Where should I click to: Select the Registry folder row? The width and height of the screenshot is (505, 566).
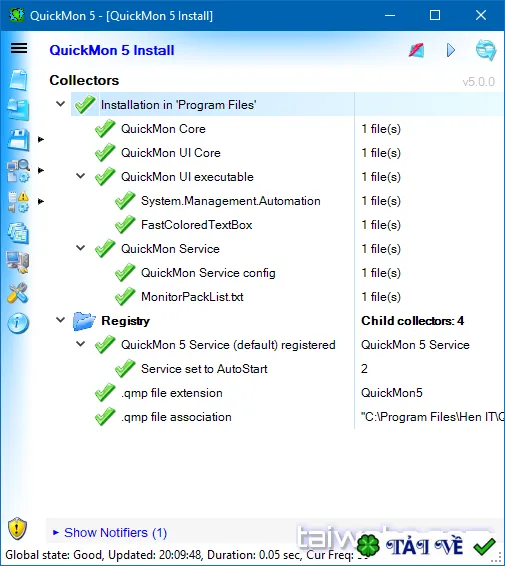point(125,321)
